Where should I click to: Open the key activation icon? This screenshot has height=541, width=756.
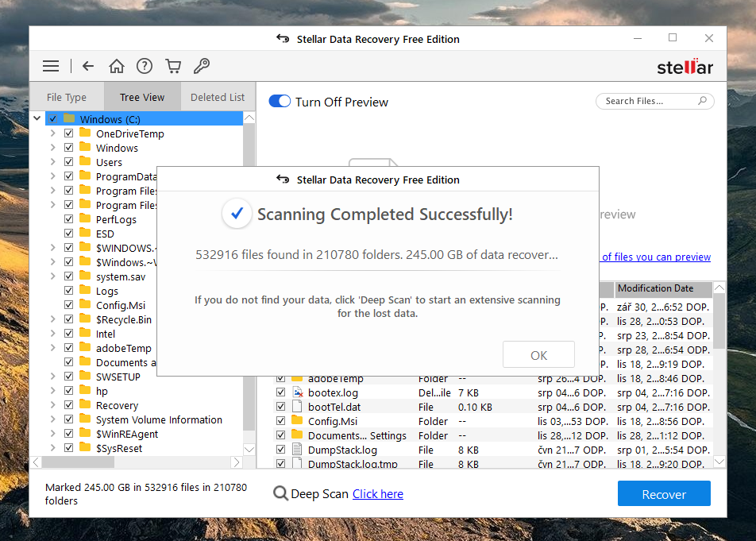(202, 66)
